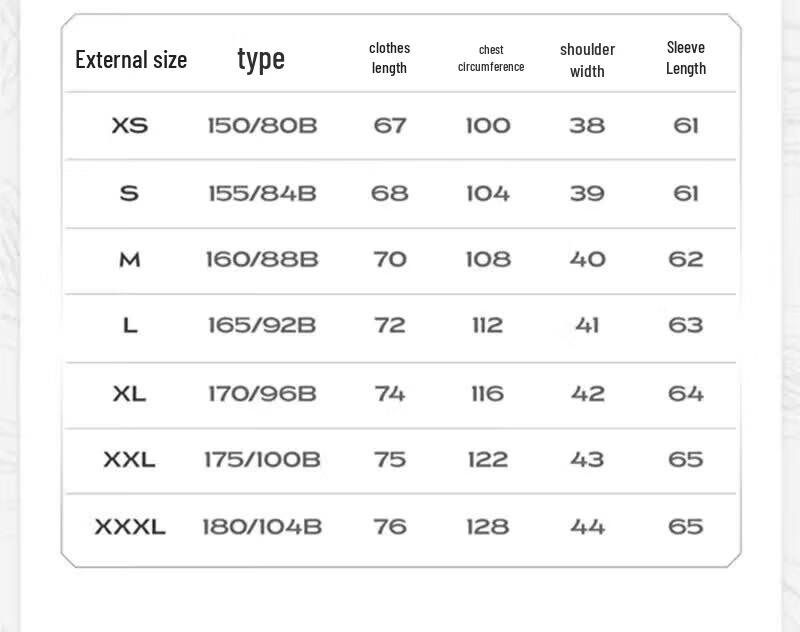Click the 180/104B type cell
Image resolution: width=800 pixels, height=632 pixels.
point(262,527)
